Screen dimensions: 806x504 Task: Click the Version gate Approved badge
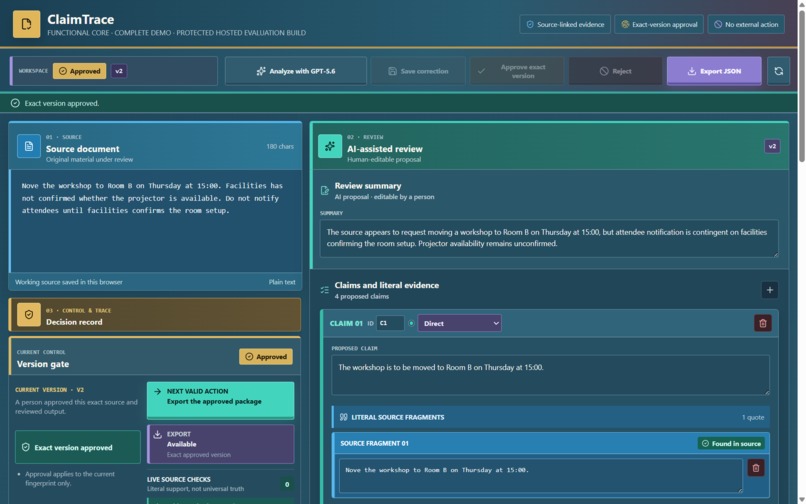(x=266, y=356)
